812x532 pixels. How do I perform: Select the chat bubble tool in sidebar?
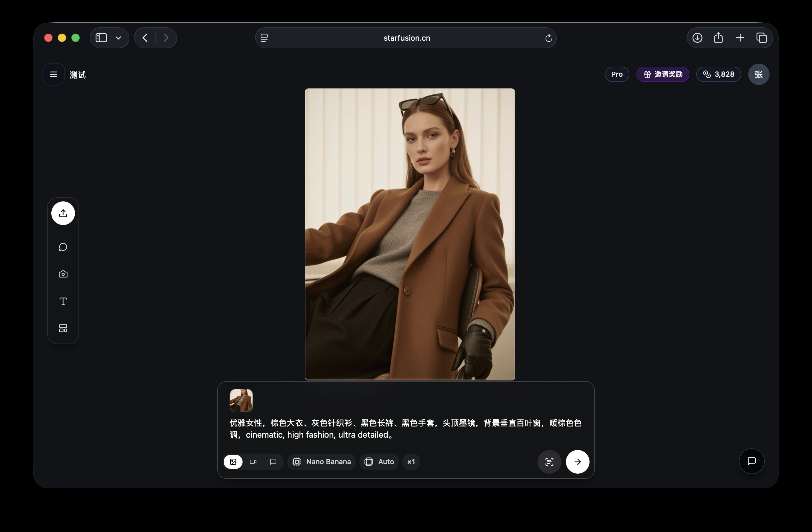tap(63, 247)
